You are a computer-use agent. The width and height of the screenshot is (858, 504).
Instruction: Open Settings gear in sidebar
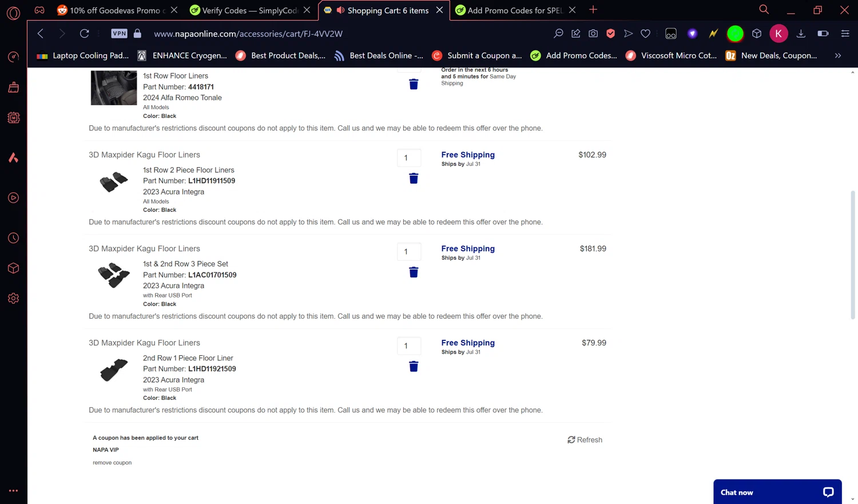pyautogui.click(x=13, y=299)
